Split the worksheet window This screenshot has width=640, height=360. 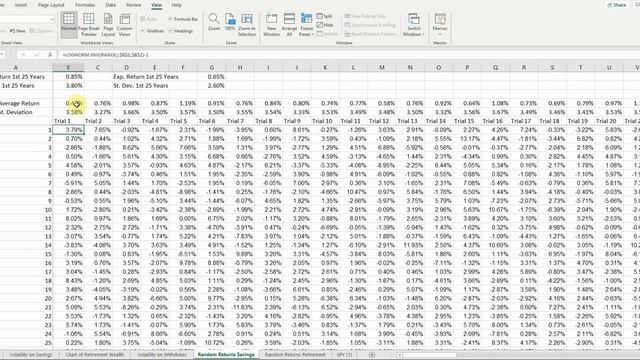click(x=324, y=16)
